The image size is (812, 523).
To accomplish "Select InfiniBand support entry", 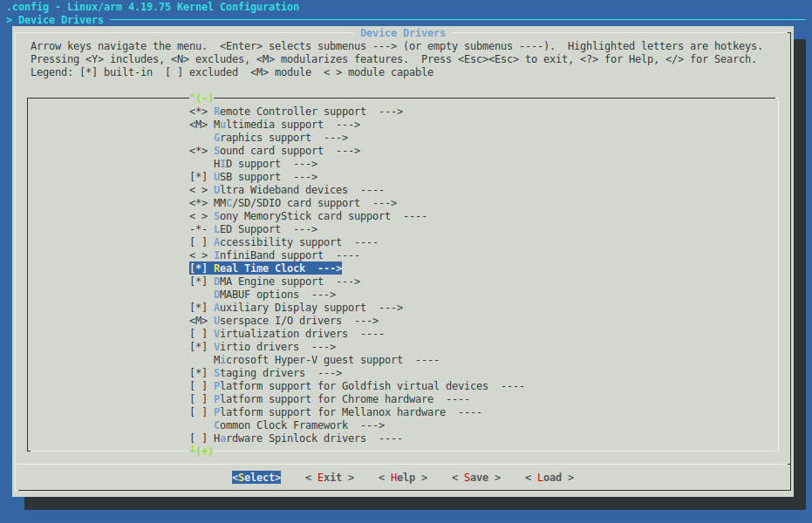I will 269,255.
